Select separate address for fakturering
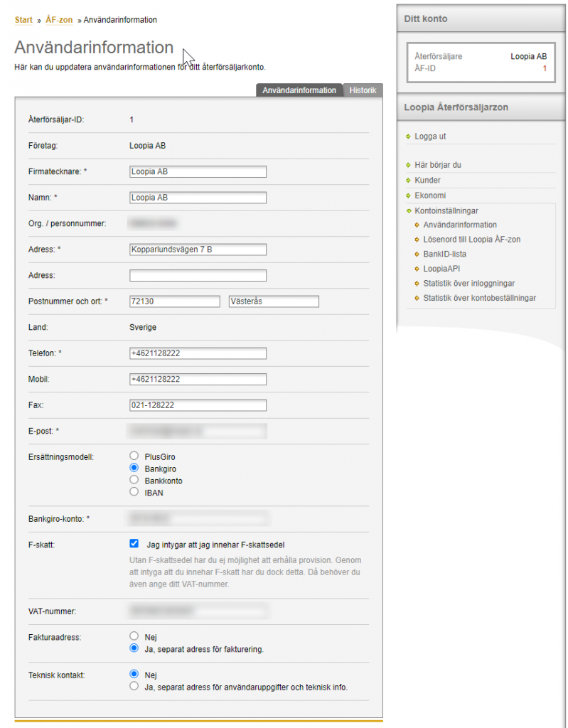Screen dimensions: 568x728 click(134, 648)
